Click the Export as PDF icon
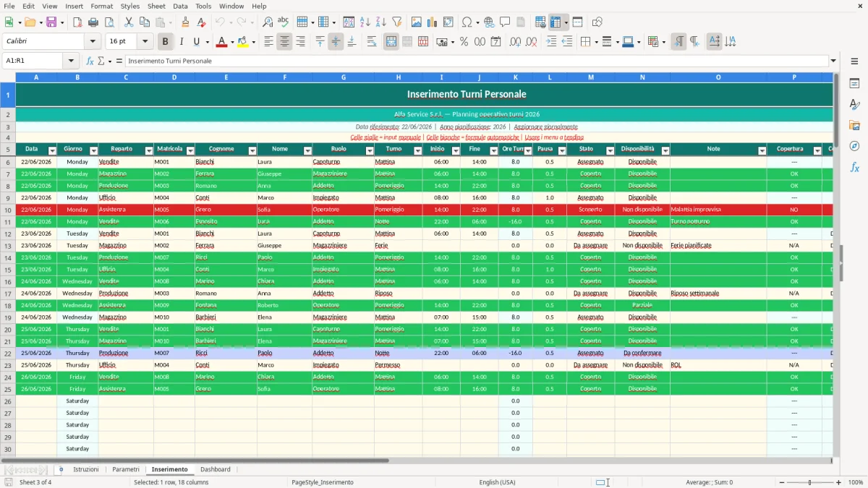This screenshot has width=868, height=488. [x=77, y=22]
